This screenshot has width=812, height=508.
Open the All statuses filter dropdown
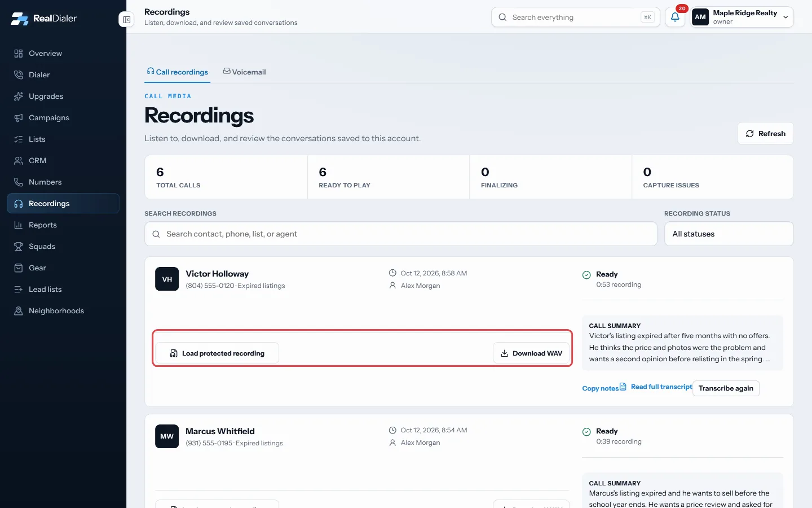[x=729, y=234]
